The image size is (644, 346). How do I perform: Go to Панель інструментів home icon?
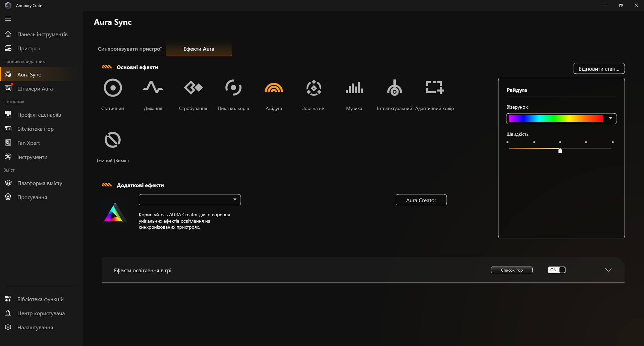(x=8, y=34)
